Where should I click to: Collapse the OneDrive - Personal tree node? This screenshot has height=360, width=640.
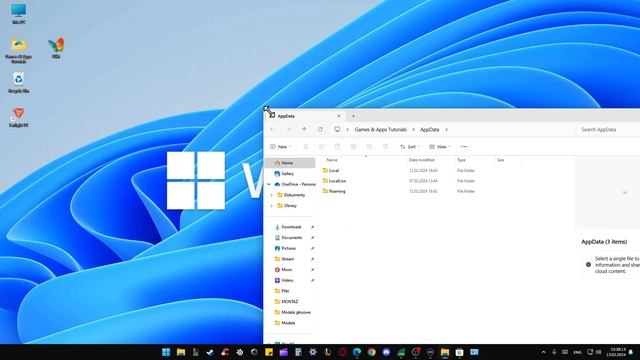269,184
